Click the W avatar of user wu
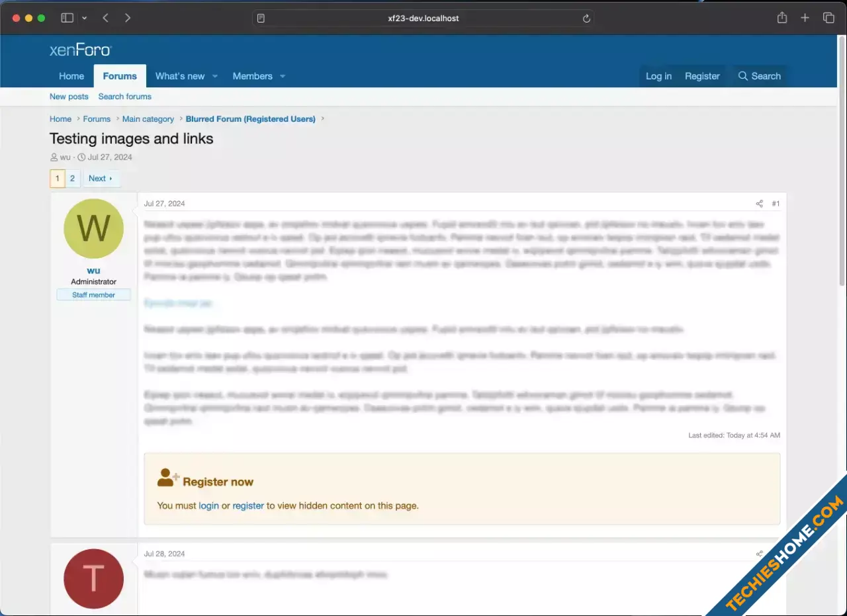Screen dimensions: 847x616 pyautogui.click(x=93, y=228)
